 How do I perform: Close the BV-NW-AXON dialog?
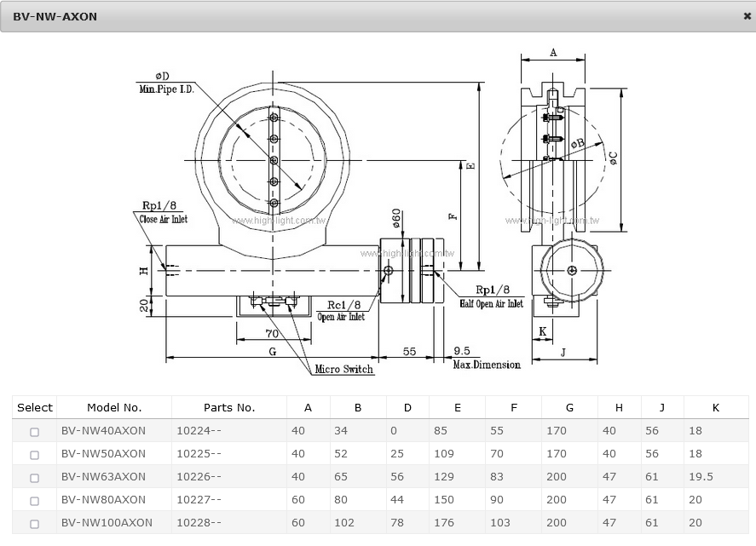click(x=747, y=16)
